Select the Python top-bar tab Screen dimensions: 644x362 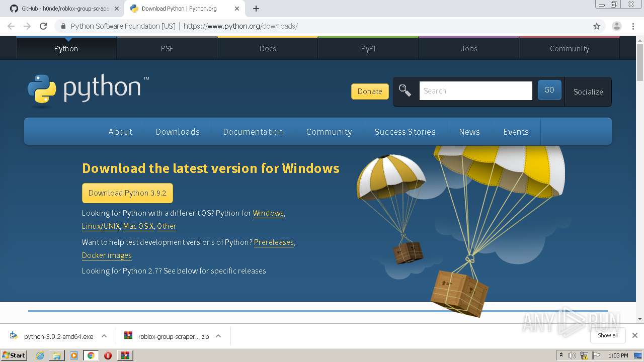(x=66, y=48)
